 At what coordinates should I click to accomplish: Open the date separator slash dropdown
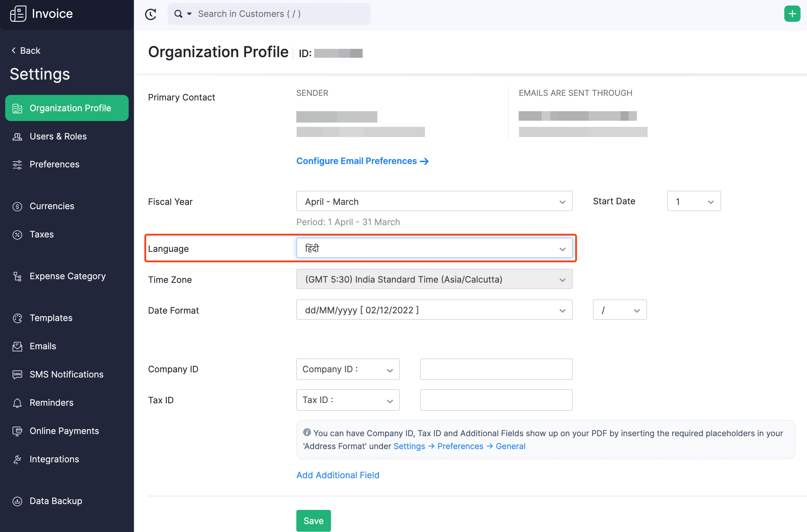pos(619,310)
